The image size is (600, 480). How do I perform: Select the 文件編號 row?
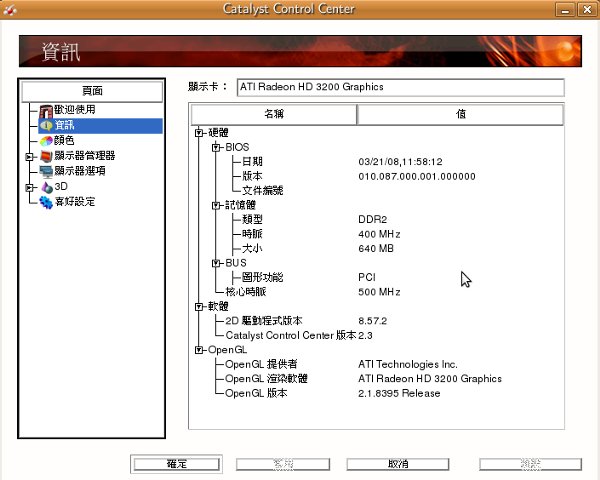(x=262, y=191)
